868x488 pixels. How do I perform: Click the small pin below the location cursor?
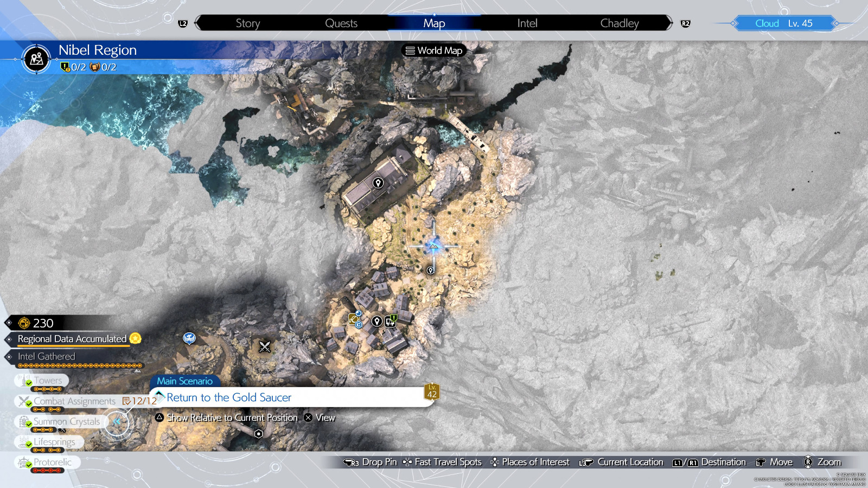tap(430, 270)
